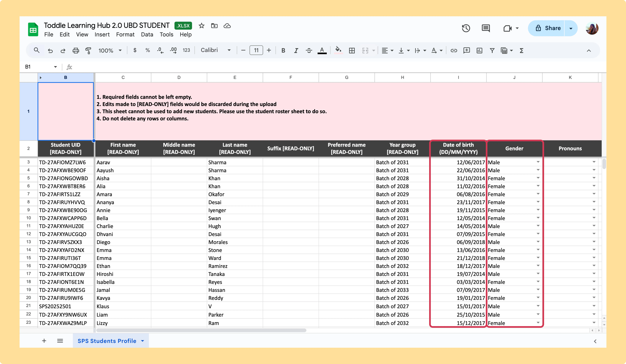
Task: Collapse the toolbar with chevron
Action: point(589,51)
